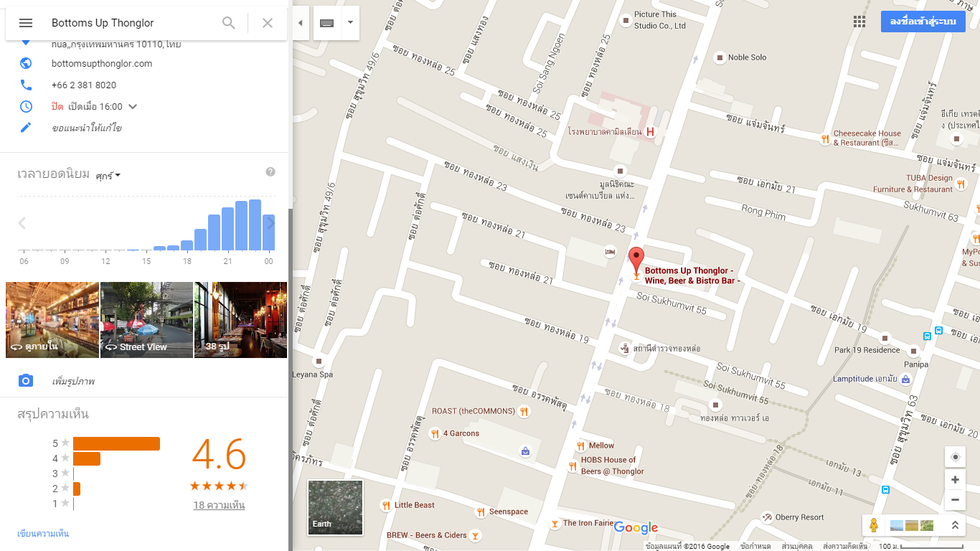The height and width of the screenshot is (551, 980).
Task: Click the Noble Solo marker
Action: [x=720, y=57]
